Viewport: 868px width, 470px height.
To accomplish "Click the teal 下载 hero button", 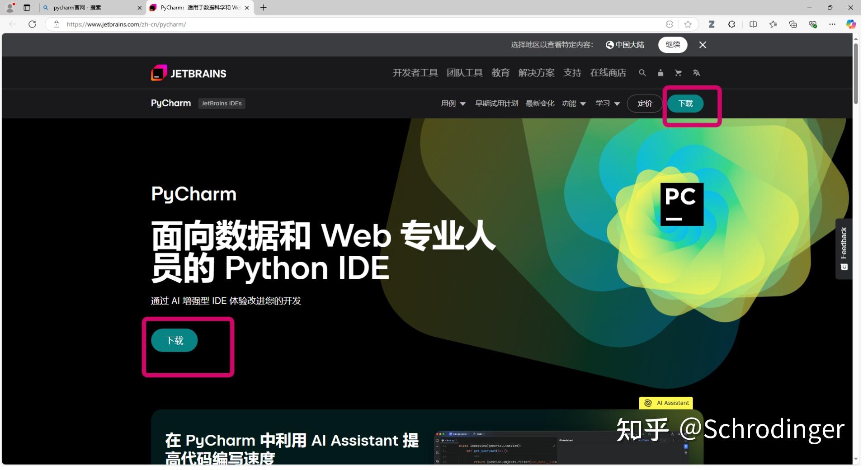I will point(174,340).
